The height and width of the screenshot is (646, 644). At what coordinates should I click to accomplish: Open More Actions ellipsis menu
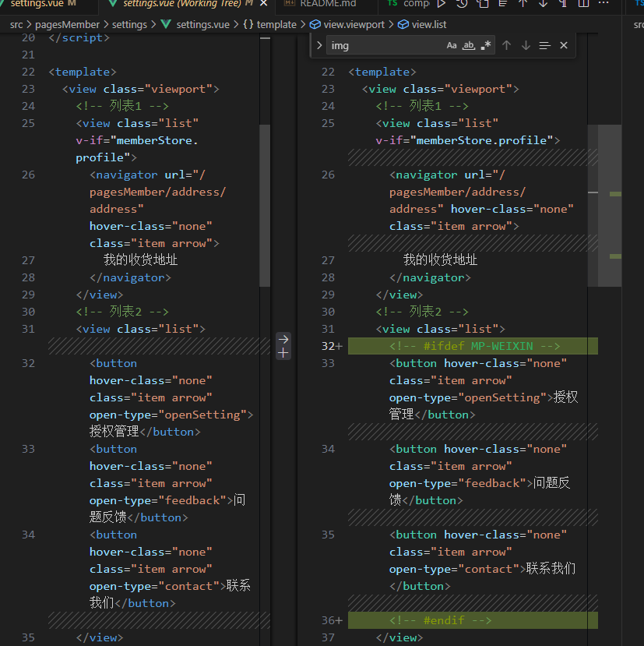point(604,3)
